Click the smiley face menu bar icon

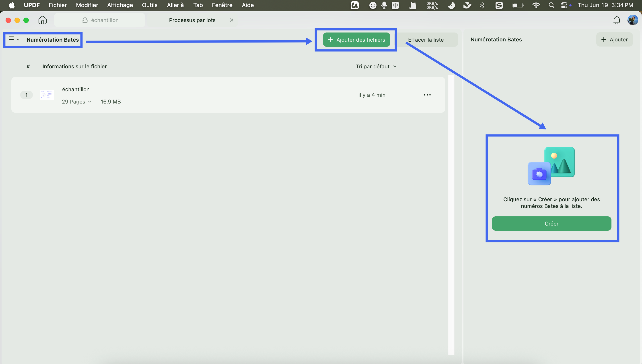(x=373, y=5)
